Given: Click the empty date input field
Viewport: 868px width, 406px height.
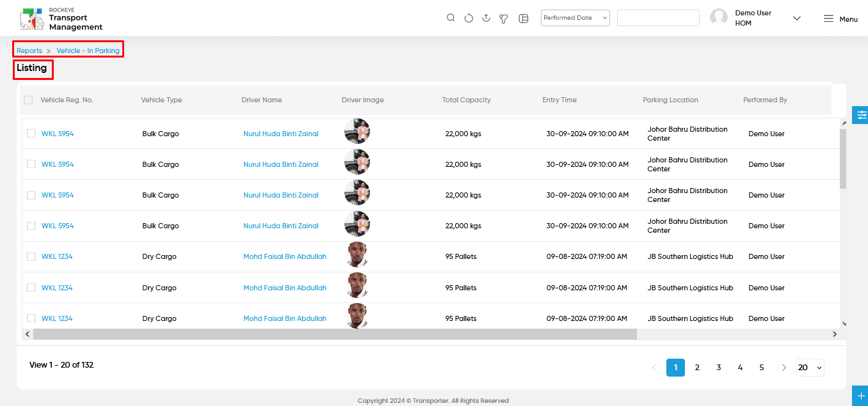Looking at the screenshot, I should pyautogui.click(x=658, y=18).
